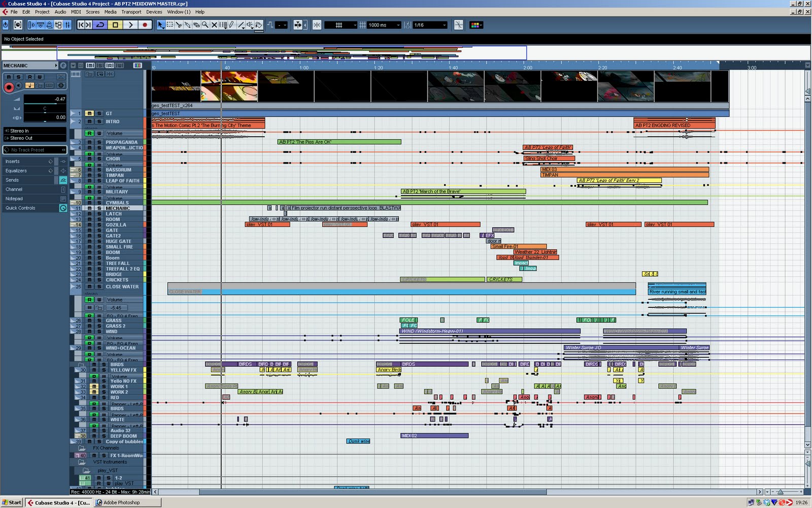This screenshot has height=508, width=812.
Task: Select the Mute (X) tool
Action: pyautogui.click(x=214, y=25)
